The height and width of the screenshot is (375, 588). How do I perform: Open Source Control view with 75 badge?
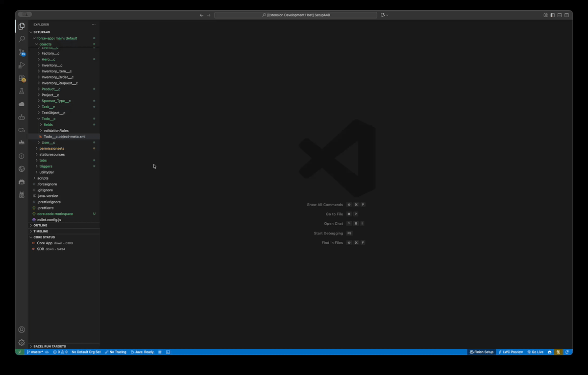tap(22, 52)
